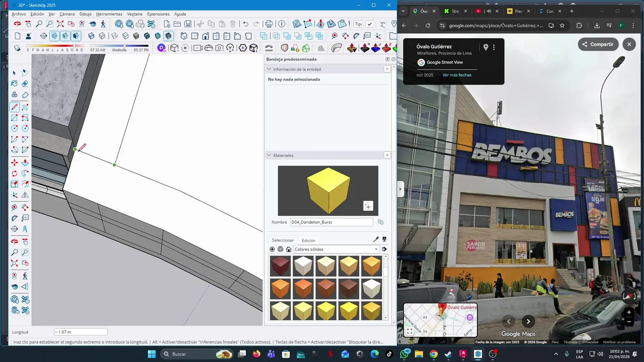Select the Tape Measure tool
The width and height of the screenshot is (644, 362).
point(14,207)
